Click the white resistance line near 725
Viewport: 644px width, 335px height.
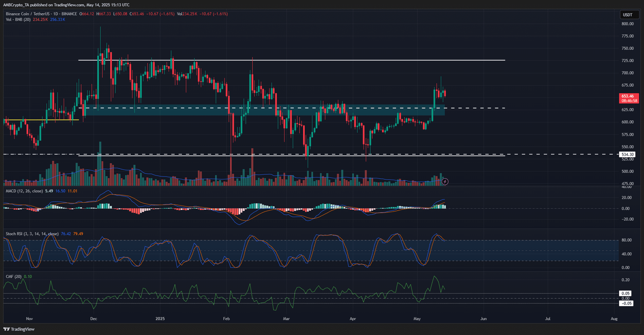pos(291,60)
